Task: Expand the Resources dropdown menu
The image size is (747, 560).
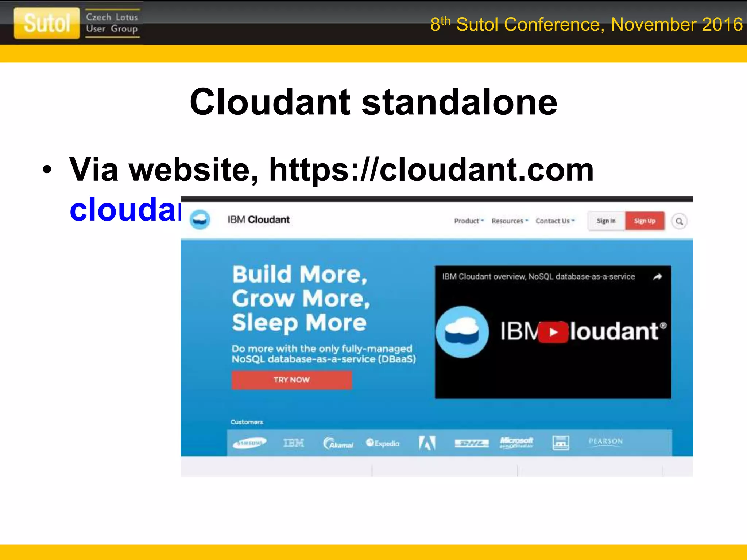Action: [510, 221]
